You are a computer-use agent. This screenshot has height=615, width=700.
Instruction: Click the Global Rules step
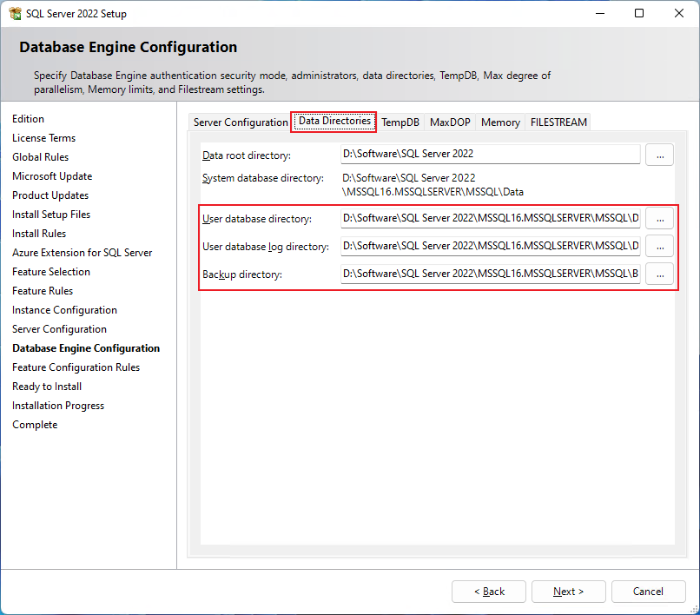40,157
